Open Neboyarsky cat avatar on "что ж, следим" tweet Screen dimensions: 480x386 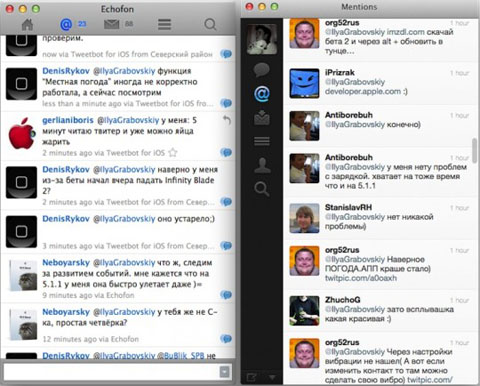coord(23,275)
